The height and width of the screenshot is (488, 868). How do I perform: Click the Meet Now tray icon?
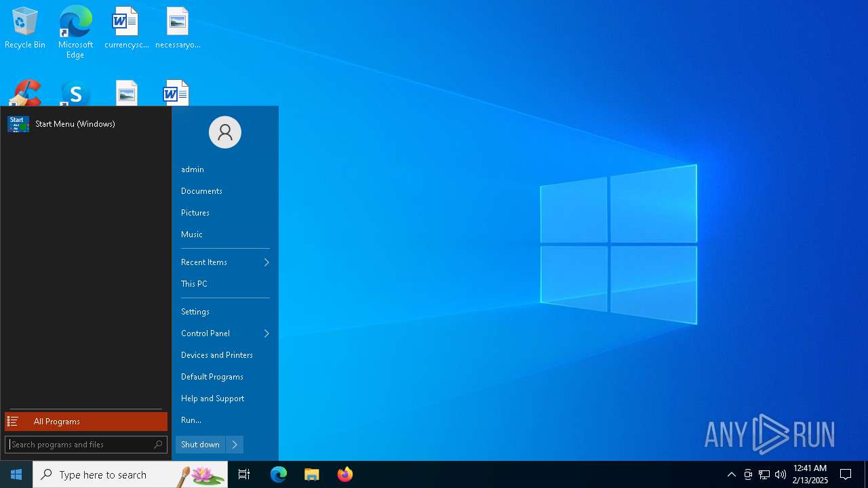(x=748, y=474)
